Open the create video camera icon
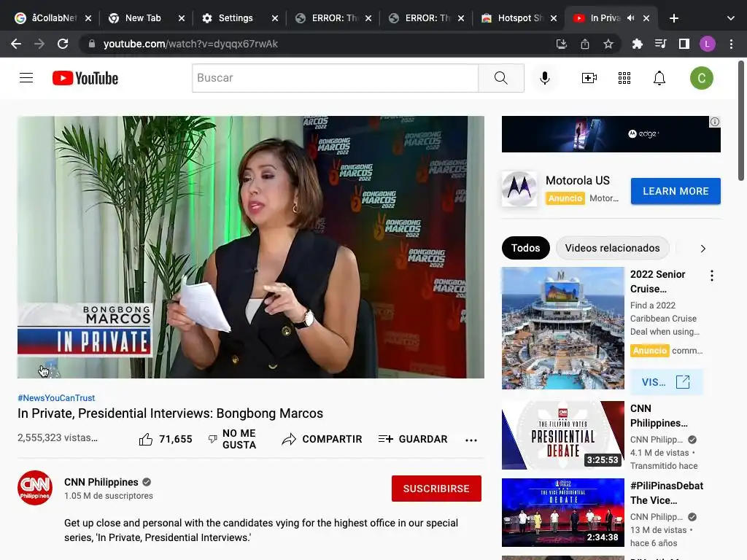Screen dimensions: 747x560 pyautogui.click(x=589, y=78)
